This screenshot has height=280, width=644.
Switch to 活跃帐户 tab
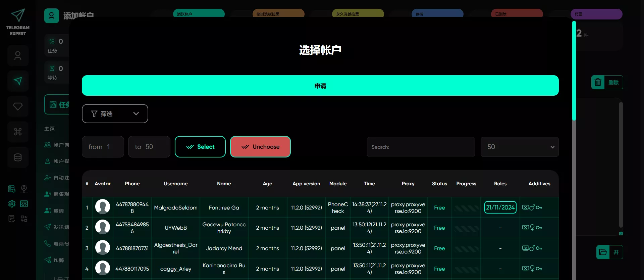(199, 13)
